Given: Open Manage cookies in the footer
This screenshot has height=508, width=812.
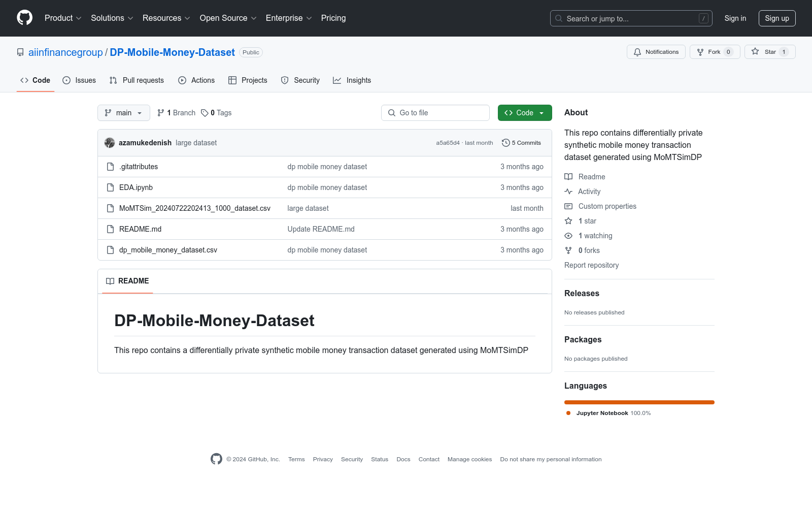Looking at the screenshot, I should (469, 459).
